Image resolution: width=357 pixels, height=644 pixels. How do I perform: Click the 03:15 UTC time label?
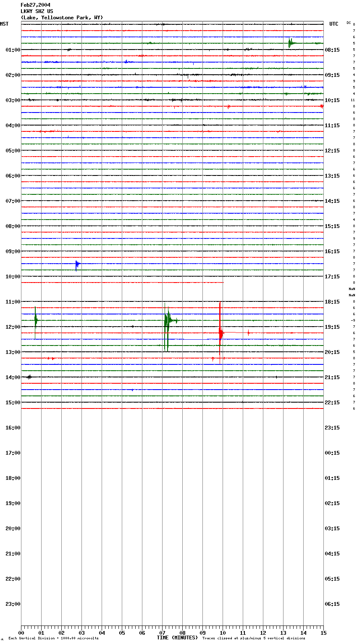332,529
